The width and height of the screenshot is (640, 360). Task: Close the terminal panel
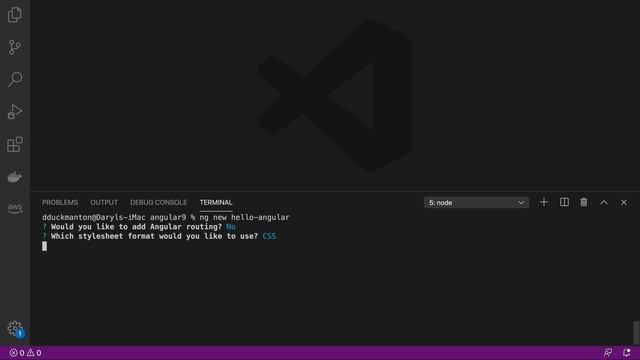(624, 202)
